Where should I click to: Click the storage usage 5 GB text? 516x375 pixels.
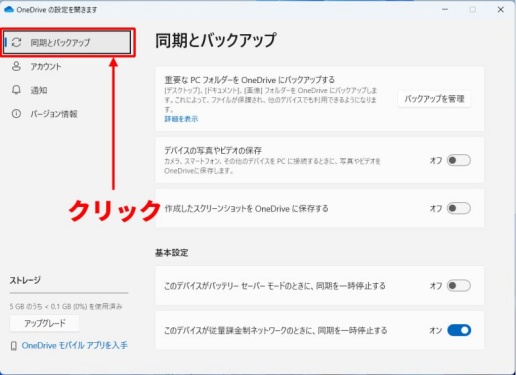pos(66,306)
